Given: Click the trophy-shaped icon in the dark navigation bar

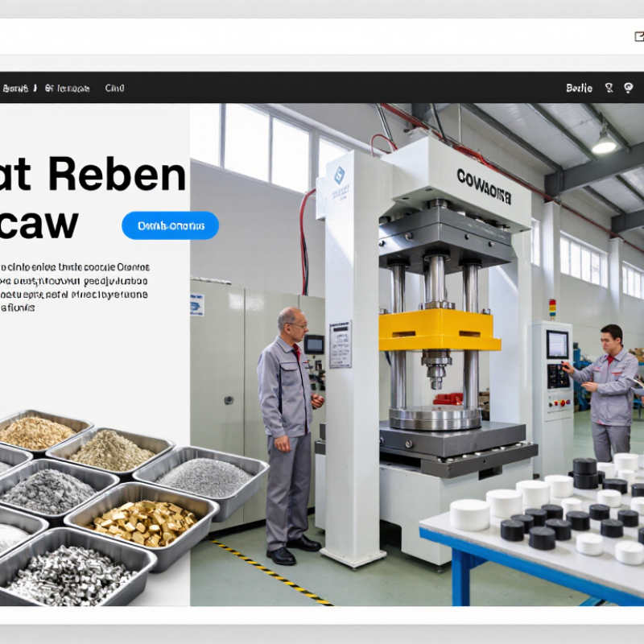Looking at the screenshot, I should point(609,88).
